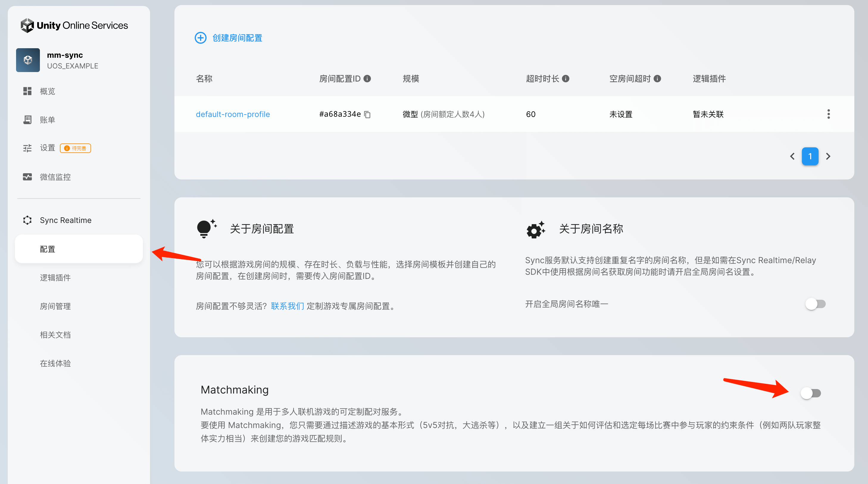The image size is (868, 484).
Task: Open the 逻辑插件 sidebar item
Action: coord(55,278)
